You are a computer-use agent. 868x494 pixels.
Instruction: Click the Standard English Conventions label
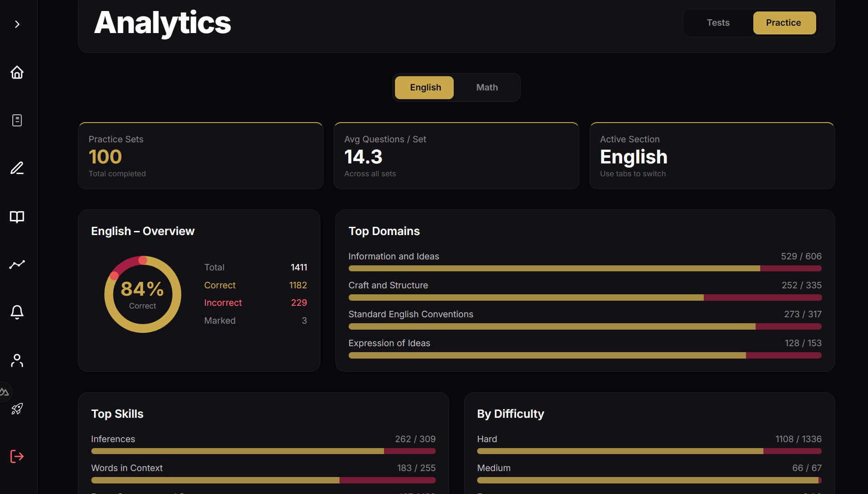[411, 314]
